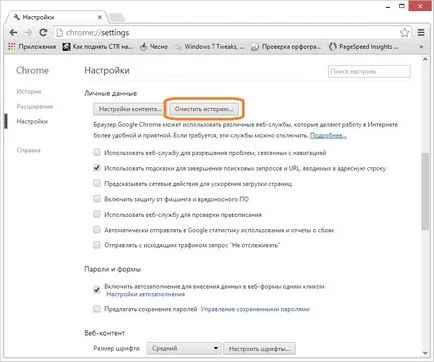The width and height of the screenshot is (434, 362).
Task: Open the Windows 7 Tweaks bookmark
Action: point(210,47)
